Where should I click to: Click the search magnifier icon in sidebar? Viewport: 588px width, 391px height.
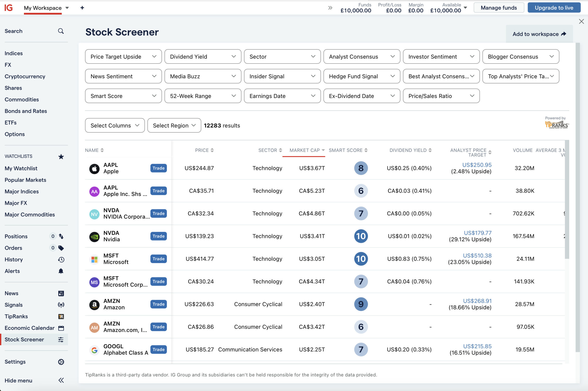(x=61, y=31)
